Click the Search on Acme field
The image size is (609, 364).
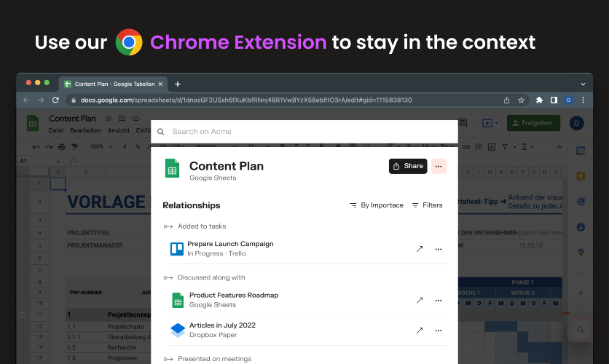pyautogui.click(x=304, y=132)
